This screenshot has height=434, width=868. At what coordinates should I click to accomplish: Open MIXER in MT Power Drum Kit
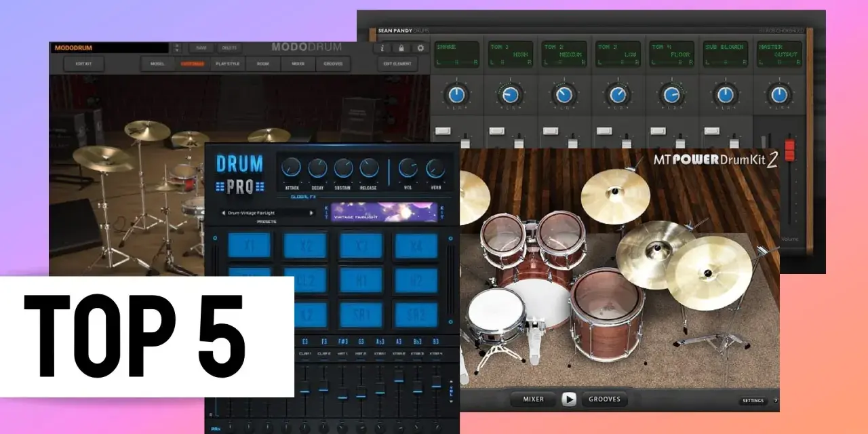point(534,399)
